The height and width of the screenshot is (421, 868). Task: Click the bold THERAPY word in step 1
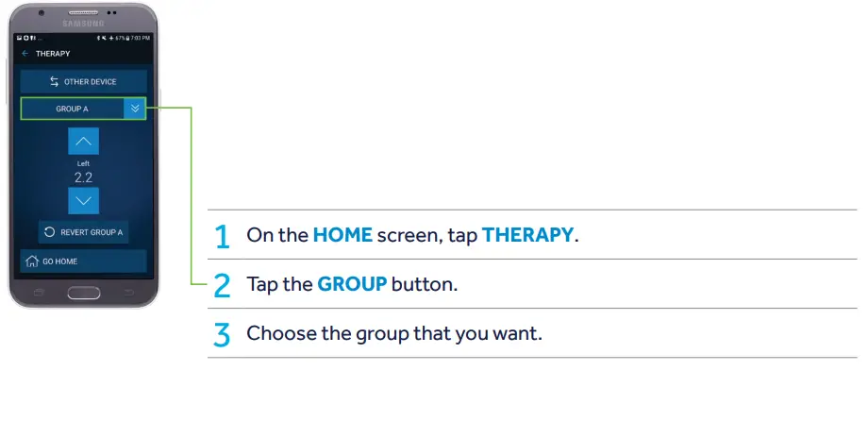click(527, 235)
